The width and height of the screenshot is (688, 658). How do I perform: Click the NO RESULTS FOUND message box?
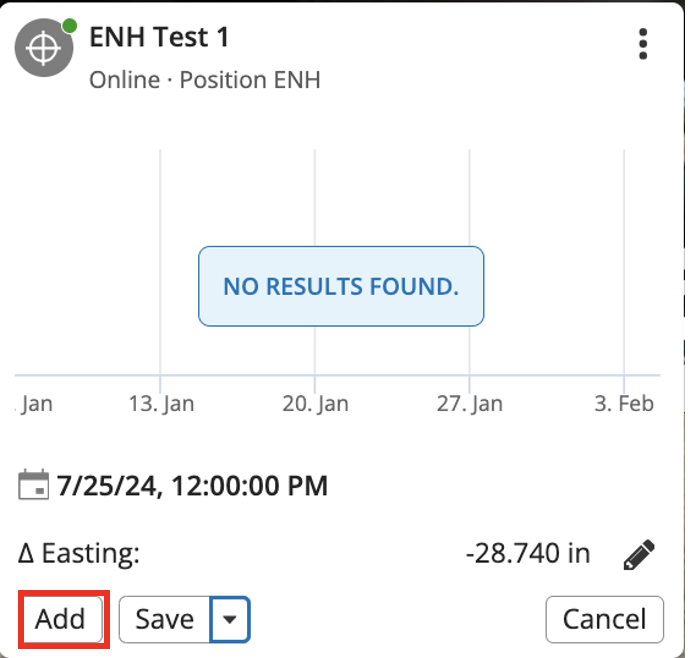341,287
